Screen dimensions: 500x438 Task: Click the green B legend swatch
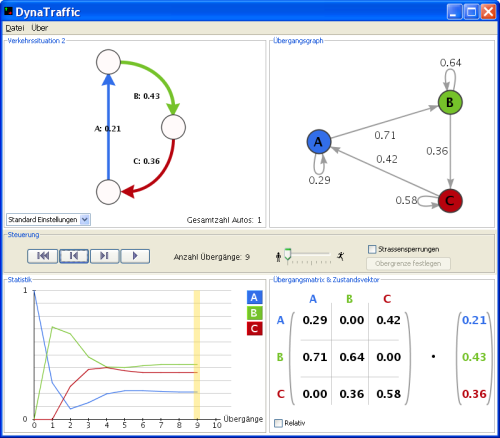[254, 313]
